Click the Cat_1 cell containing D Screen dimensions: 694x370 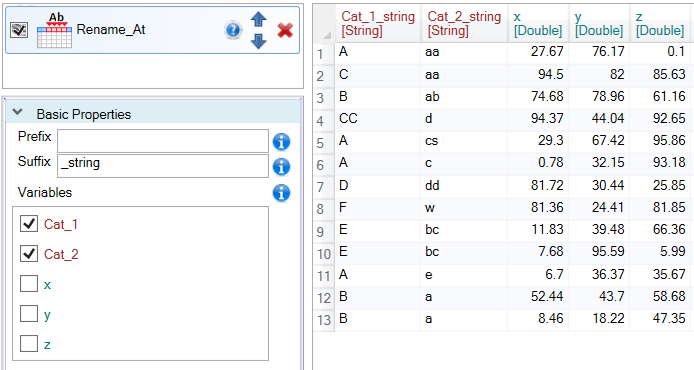378,185
